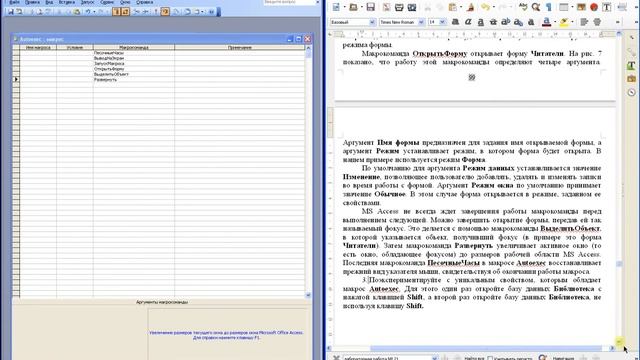Viewport: 640px width, 360px height.
Task: Tick the match case checkbox in Find bar
Action: pyautogui.click(x=490, y=358)
